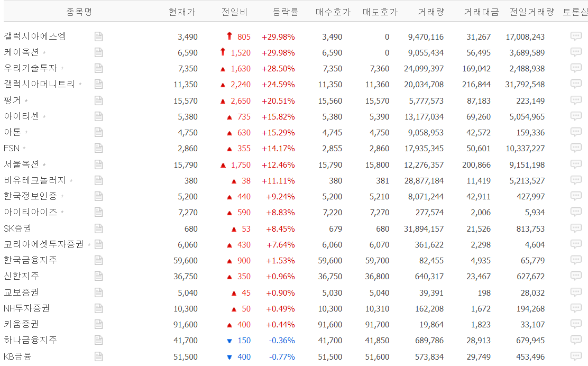Open the 코리아에셋투자증권 stock link
Image resolution: width=588 pixels, height=366 pixels.
click(44, 244)
